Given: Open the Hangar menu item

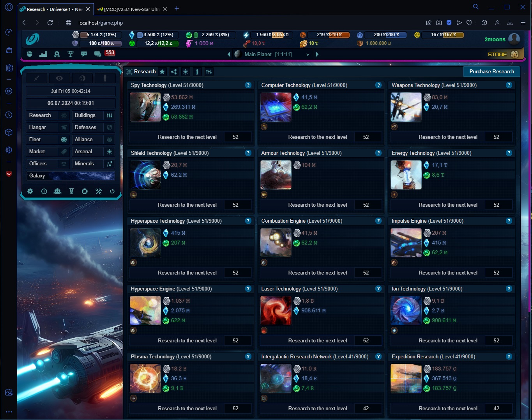Looking at the screenshot, I should click(x=48, y=127).
